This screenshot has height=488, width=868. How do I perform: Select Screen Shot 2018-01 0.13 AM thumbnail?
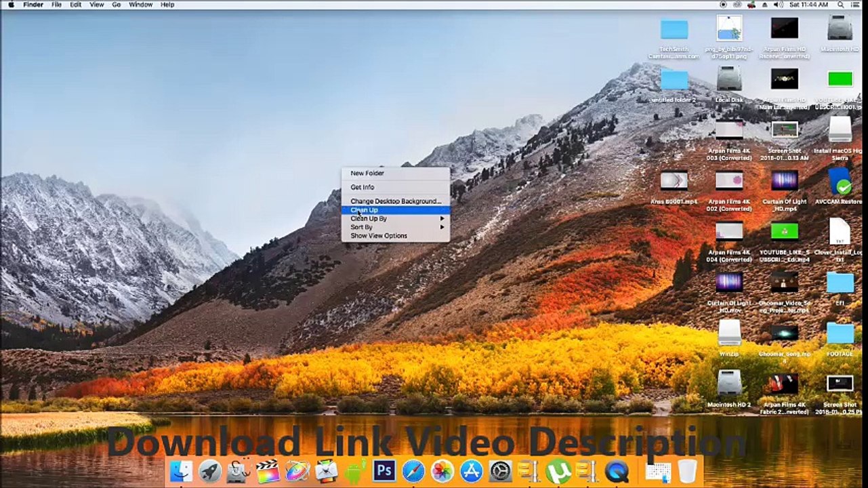tap(785, 129)
